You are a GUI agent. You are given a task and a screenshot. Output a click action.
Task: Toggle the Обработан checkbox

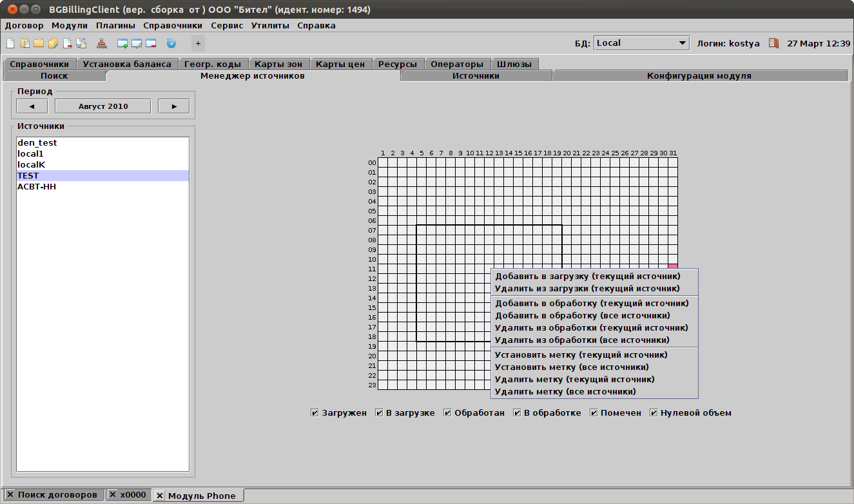pyautogui.click(x=447, y=413)
